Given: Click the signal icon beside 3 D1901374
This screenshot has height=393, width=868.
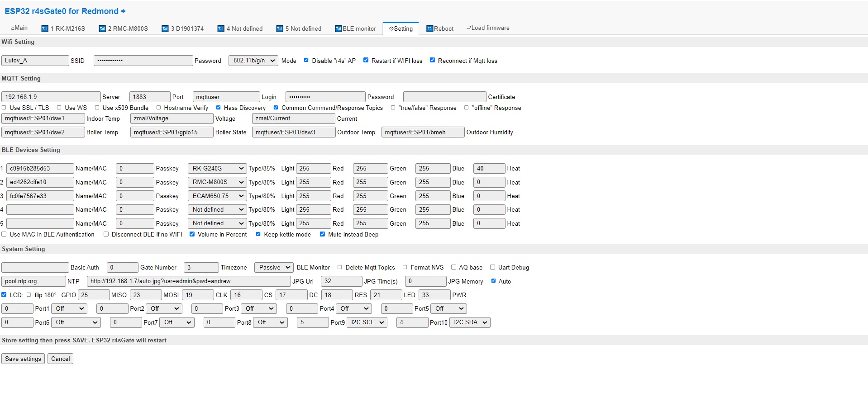Looking at the screenshot, I should click(x=165, y=28).
